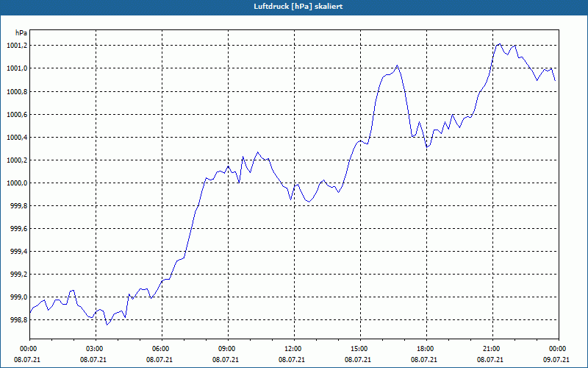Select the 999,2 y-axis value
588x368 pixels.
(19, 275)
